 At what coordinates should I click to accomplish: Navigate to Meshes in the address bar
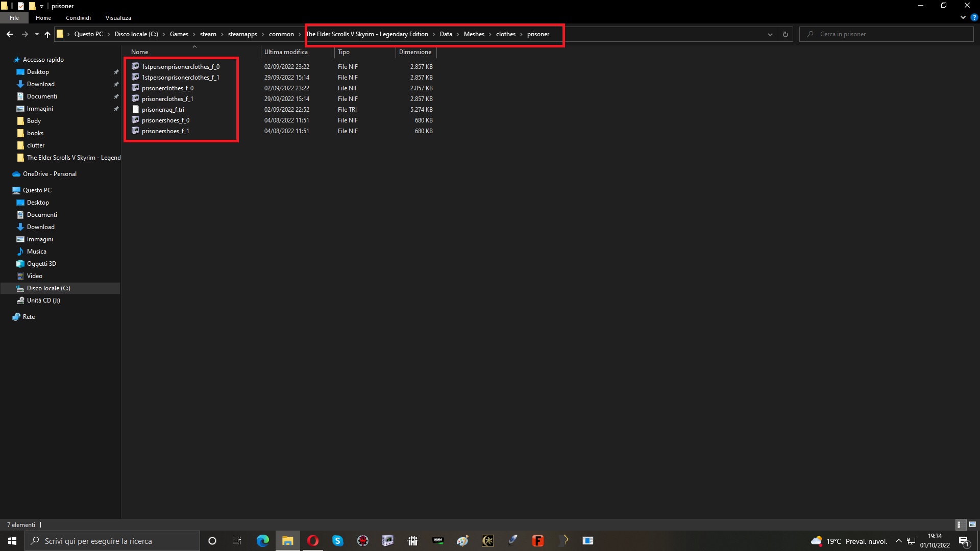pos(474,34)
